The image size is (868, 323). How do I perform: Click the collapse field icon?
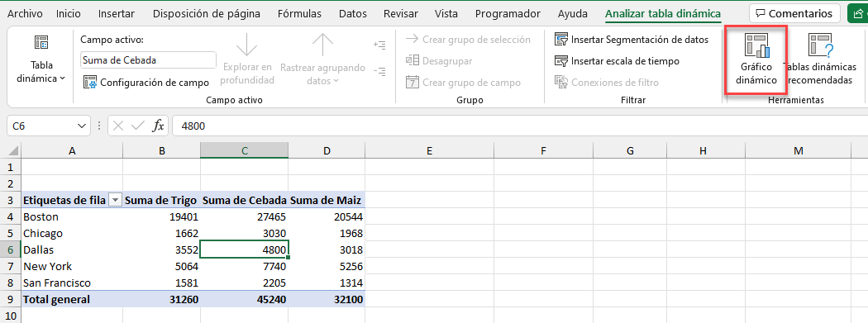point(379,71)
